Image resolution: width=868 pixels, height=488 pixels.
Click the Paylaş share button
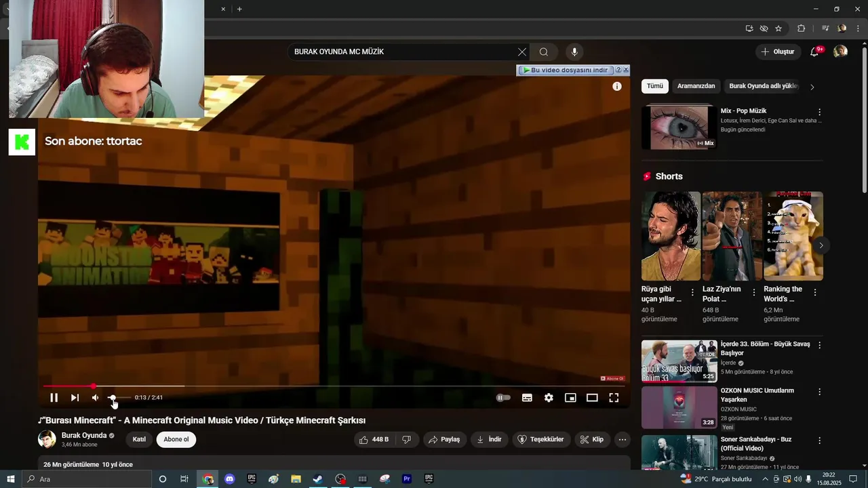coord(444,439)
